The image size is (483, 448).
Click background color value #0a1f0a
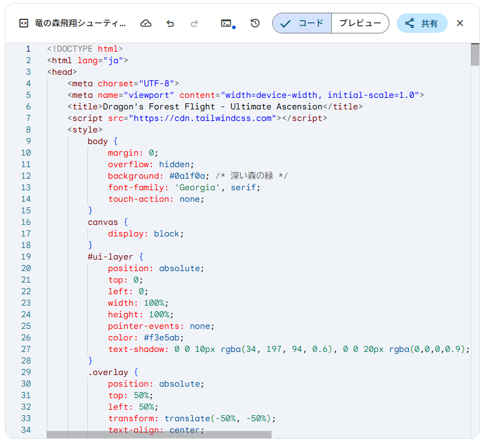(x=187, y=176)
